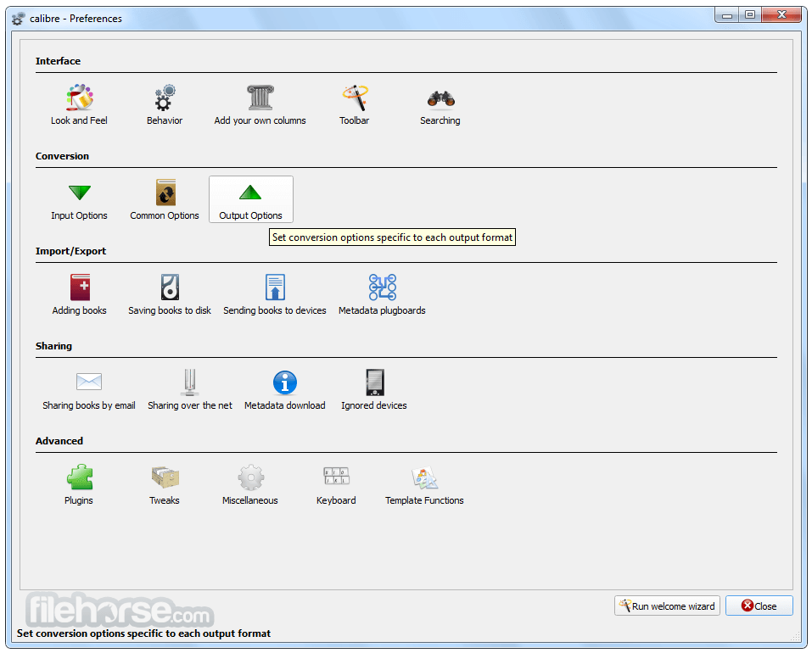Open the Tweaks settings

click(x=165, y=485)
